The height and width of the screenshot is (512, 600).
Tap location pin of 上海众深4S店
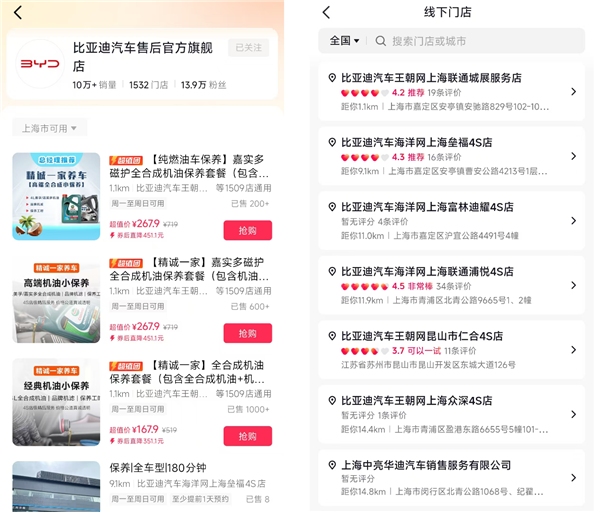coord(332,401)
